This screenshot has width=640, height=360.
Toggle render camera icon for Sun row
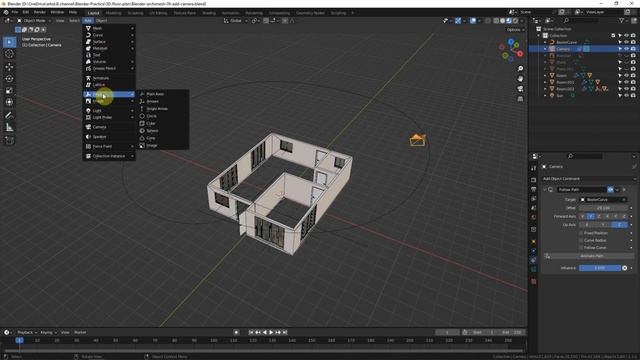(633, 96)
